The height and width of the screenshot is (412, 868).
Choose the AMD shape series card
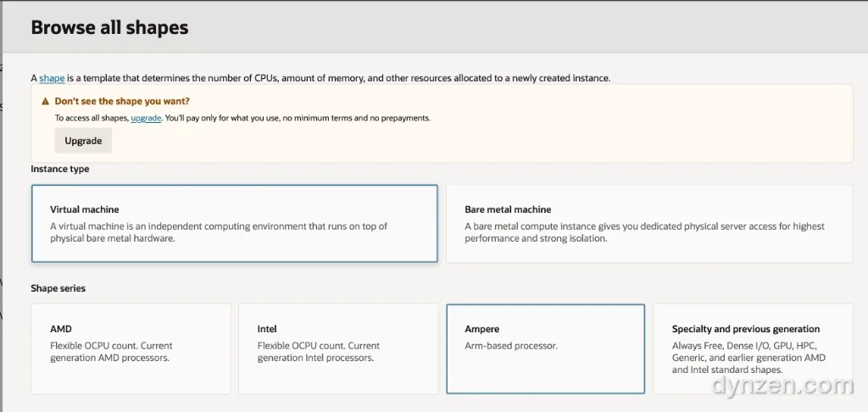click(x=131, y=349)
